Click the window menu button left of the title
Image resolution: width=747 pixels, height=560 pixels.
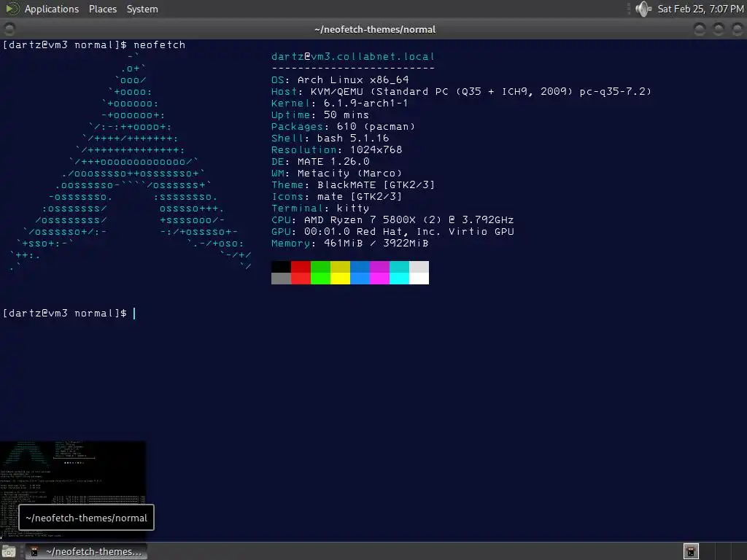pyautogui.click(x=9, y=29)
